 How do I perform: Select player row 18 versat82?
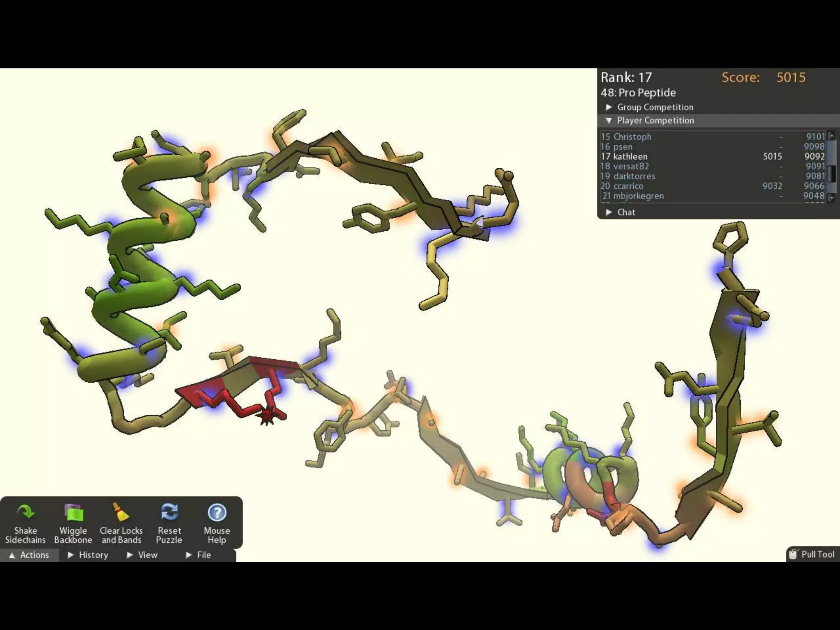coord(713,166)
